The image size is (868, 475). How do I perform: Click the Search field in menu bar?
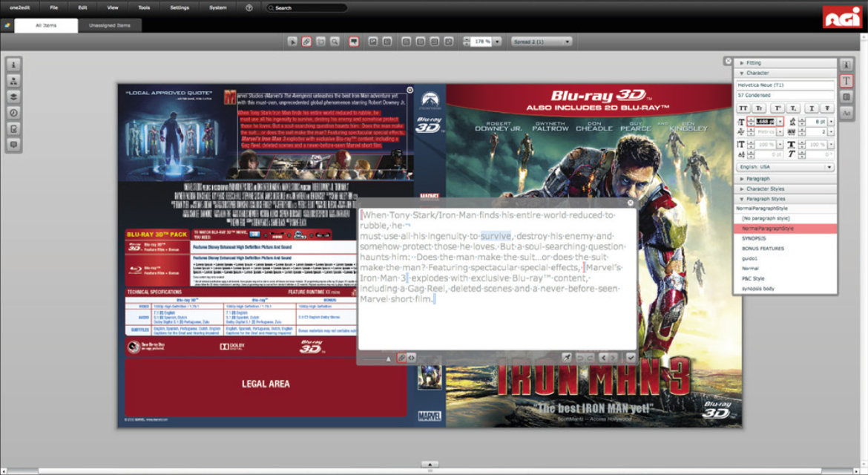coord(306,7)
